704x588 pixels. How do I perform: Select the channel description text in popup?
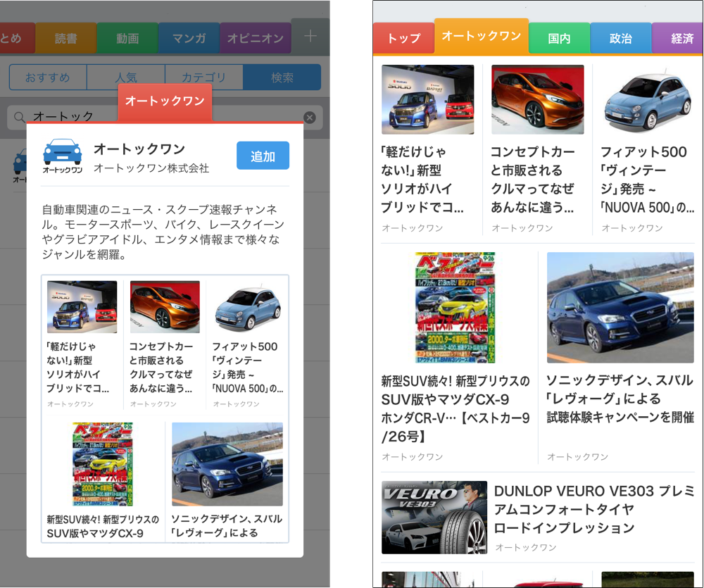coord(163,232)
